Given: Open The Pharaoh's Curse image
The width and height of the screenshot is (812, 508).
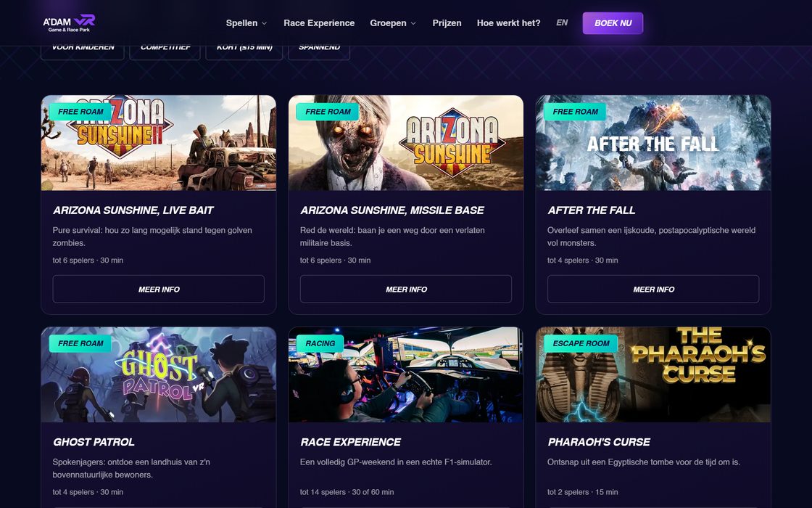Looking at the screenshot, I should [653, 374].
